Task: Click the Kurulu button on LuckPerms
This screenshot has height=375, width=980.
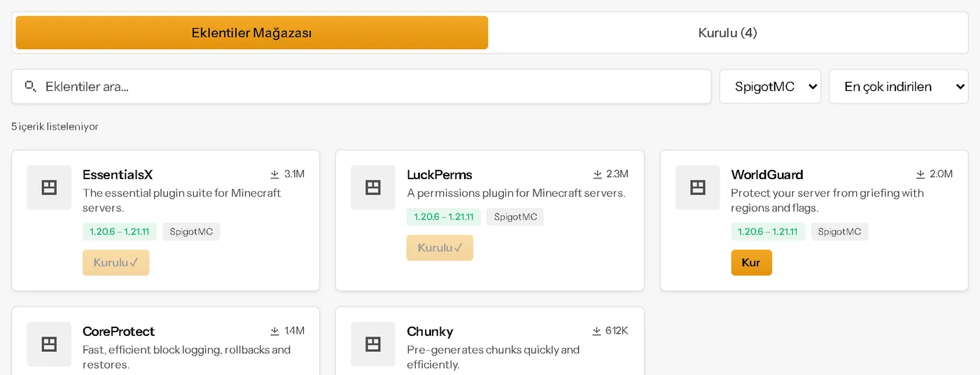Action: pos(440,248)
